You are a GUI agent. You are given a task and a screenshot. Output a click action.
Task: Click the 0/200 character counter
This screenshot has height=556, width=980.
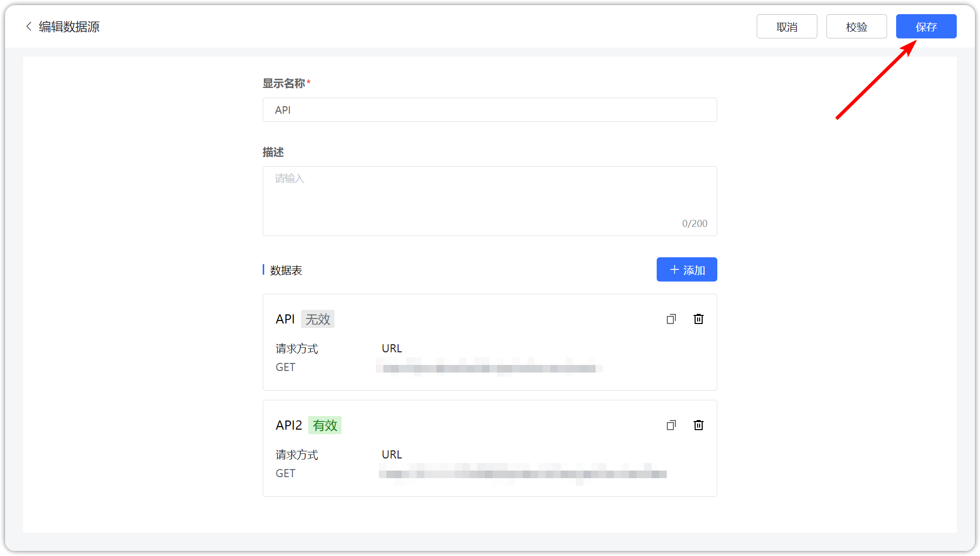click(695, 223)
